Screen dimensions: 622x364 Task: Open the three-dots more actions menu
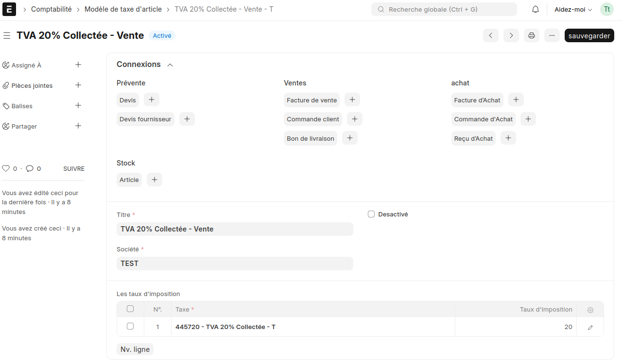pos(552,35)
